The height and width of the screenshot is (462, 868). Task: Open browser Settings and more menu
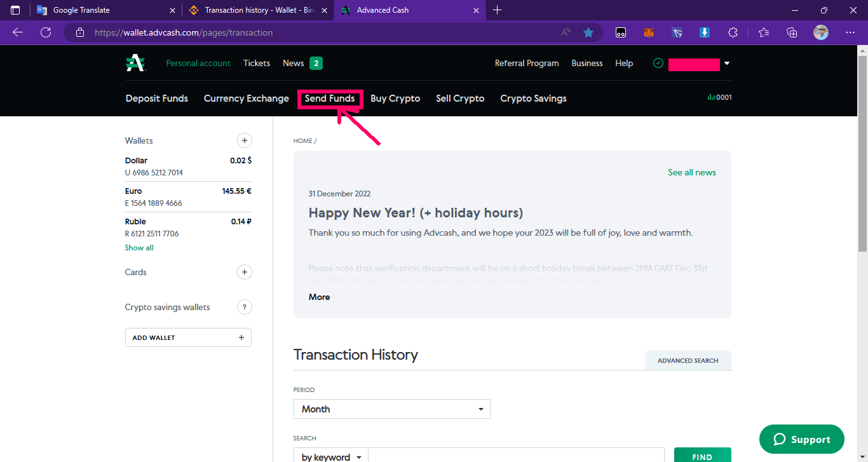pos(850,32)
